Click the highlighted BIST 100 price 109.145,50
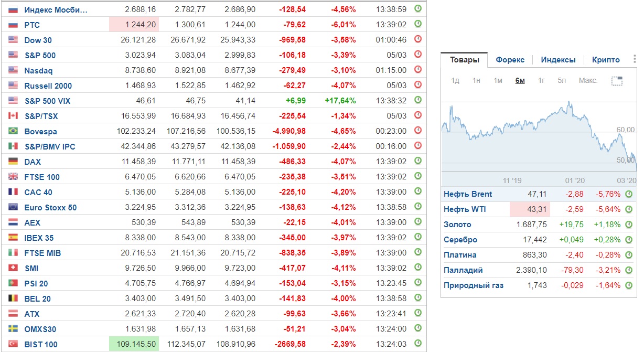The width and height of the screenshot is (644, 352). point(134,344)
